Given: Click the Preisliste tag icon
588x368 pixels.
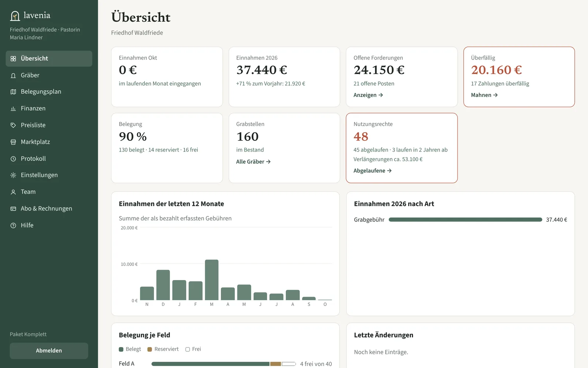Looking at the screenshot, I should click(x=13, y=125).
